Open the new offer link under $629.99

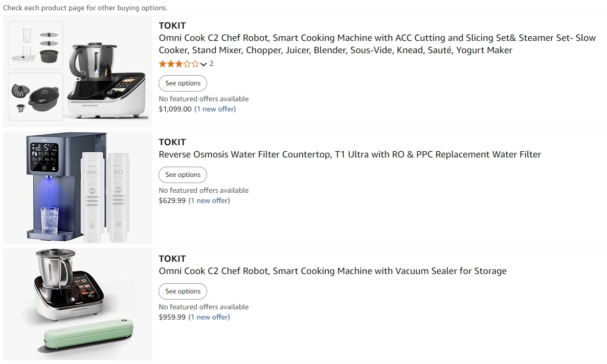[209, 201]
